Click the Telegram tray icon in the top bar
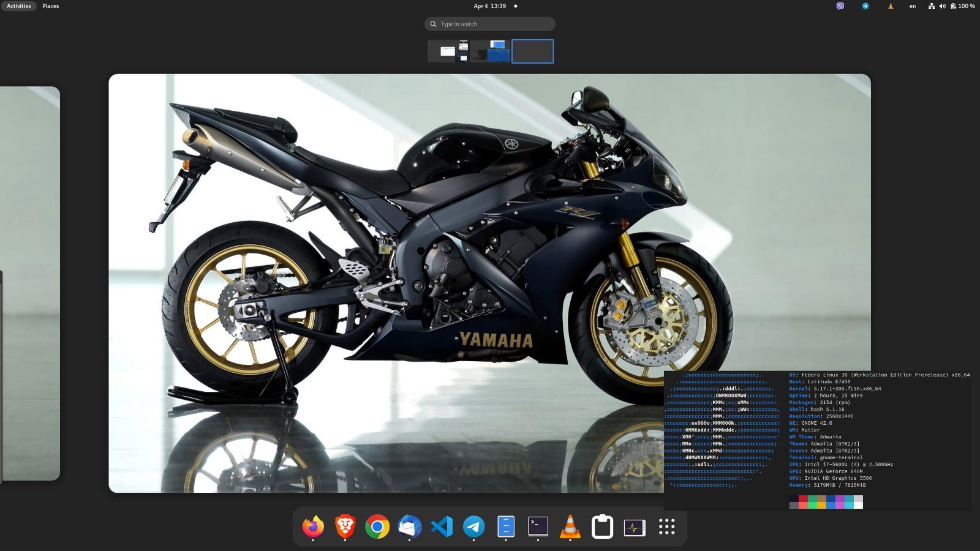Screen dimensions: 980x551 coord(865,6)
